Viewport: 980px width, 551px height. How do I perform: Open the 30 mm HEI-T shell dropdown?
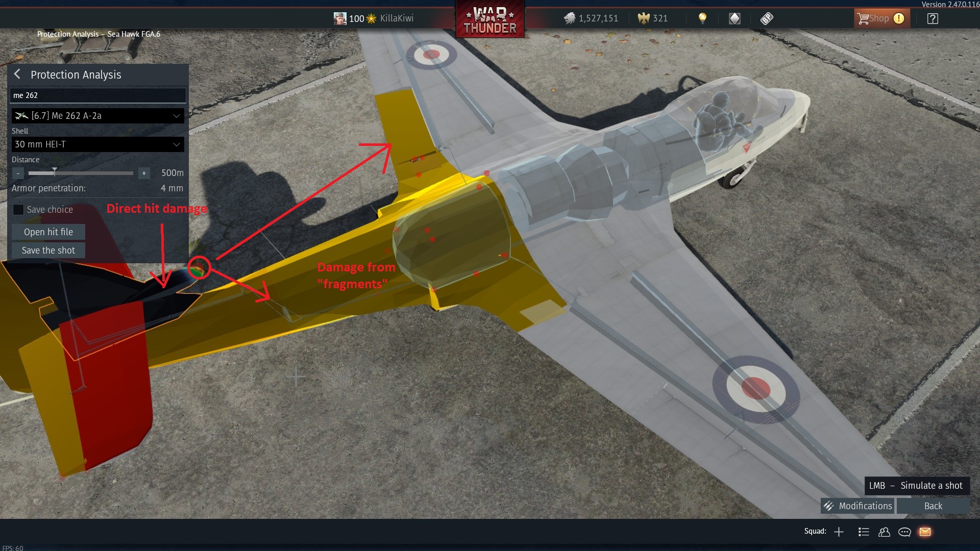(x=98, y=144)
